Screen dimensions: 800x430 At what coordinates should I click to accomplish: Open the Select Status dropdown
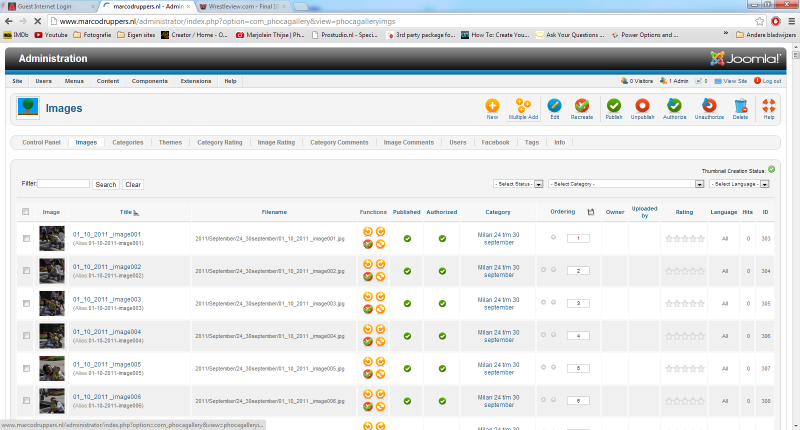517,184
